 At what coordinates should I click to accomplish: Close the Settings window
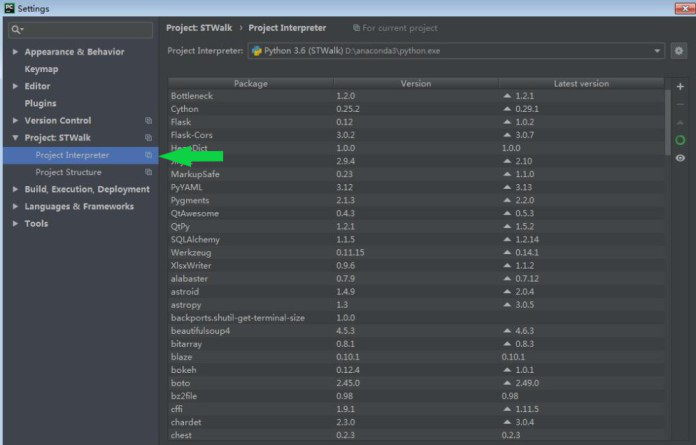[684, 8]
